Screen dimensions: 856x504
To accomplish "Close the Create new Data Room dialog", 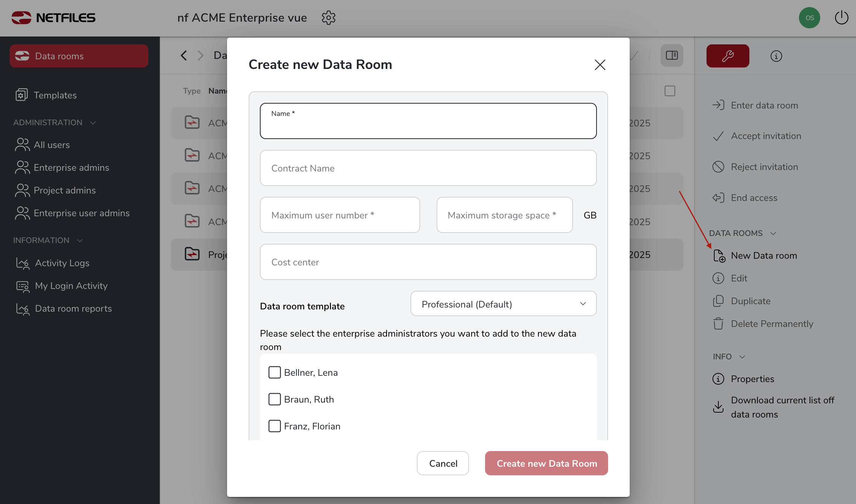I will tap(599, 65).
